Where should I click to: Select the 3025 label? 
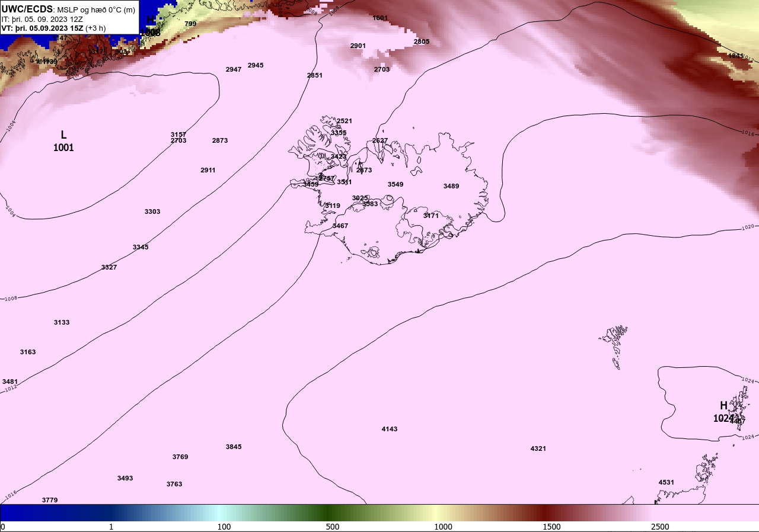click(360, 198)
